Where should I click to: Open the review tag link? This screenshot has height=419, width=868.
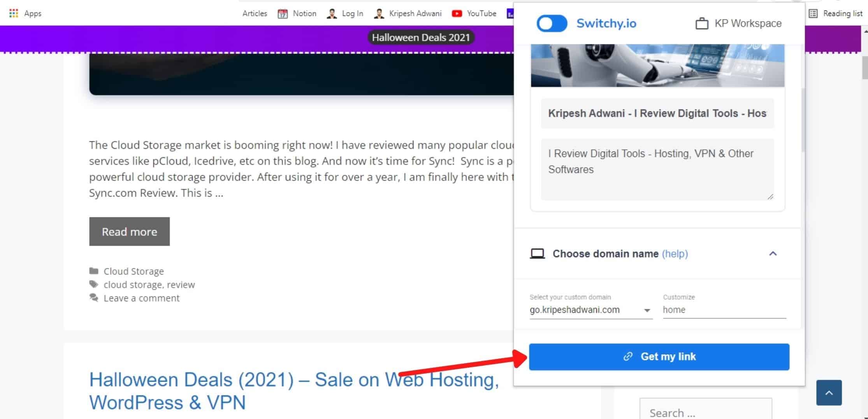click(181, 285)
